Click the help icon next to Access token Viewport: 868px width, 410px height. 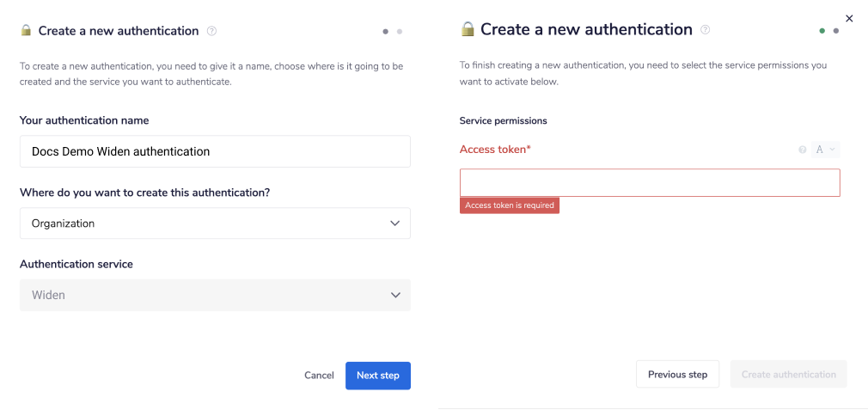point(803,150)
